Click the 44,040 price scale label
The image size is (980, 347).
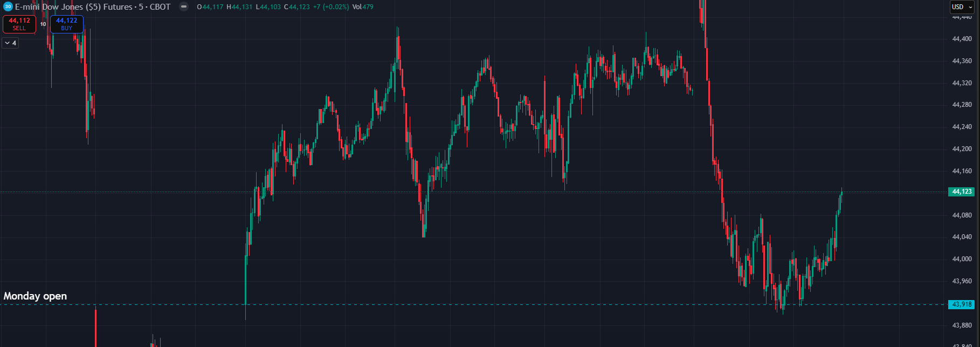point(962,237)
